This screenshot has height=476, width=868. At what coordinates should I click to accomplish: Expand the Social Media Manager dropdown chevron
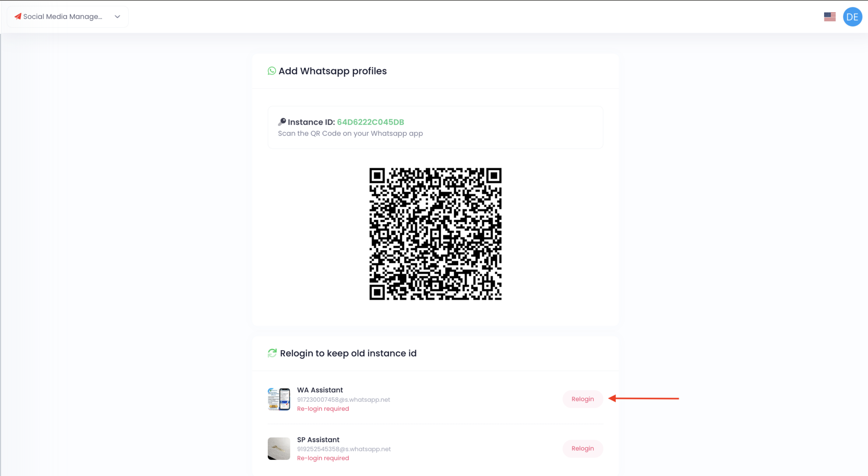tap(117, 17)
